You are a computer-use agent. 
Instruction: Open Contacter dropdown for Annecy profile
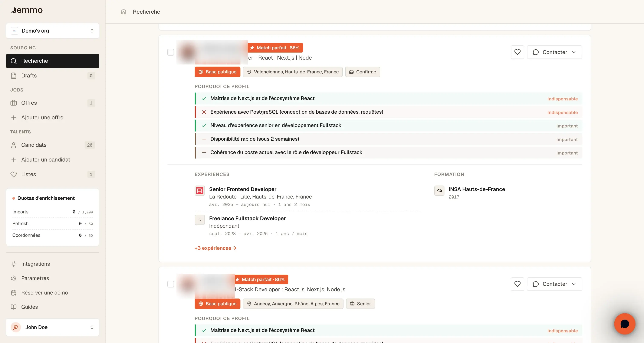coord(555,284)
